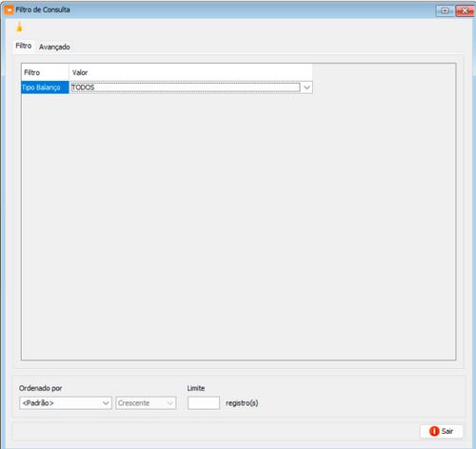
Task: Click the Valor column header
Action: click(x=190, y=72)
